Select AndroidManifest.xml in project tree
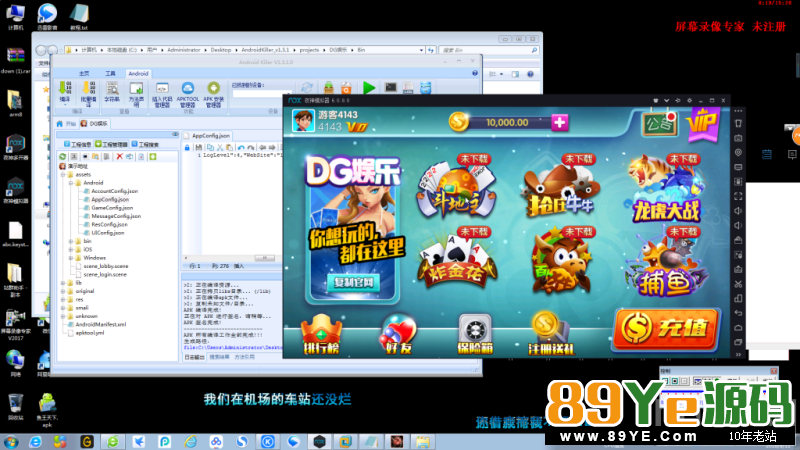Image resolution: width=800 pixels, height=450 pixels. pos(101,324)
